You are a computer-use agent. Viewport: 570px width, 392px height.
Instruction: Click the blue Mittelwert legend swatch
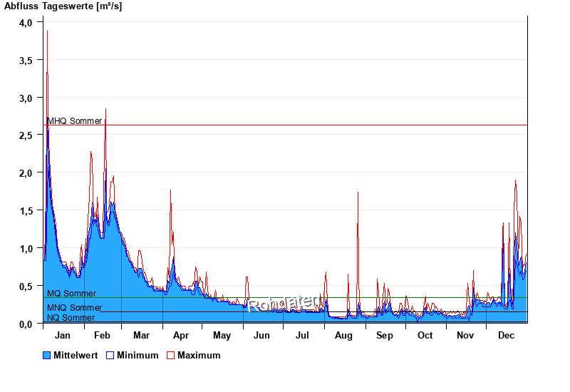tap(47, 355)
